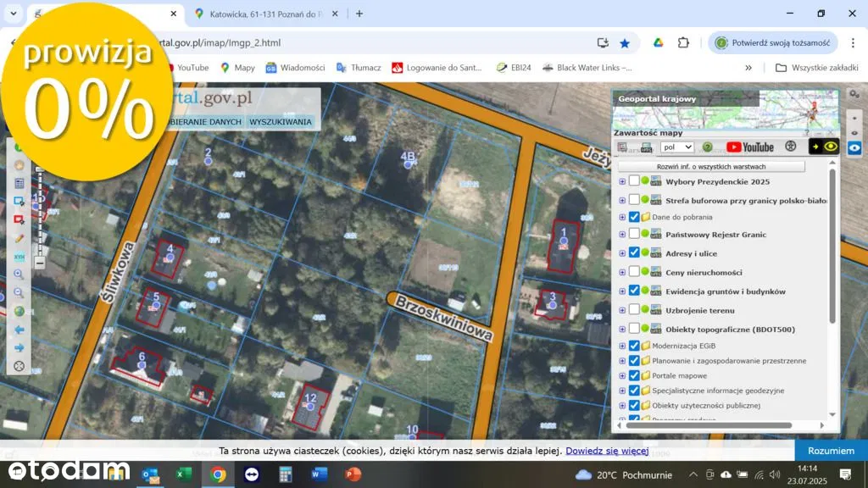Click the zoom out magnifier tool

[x=19, y=292]
